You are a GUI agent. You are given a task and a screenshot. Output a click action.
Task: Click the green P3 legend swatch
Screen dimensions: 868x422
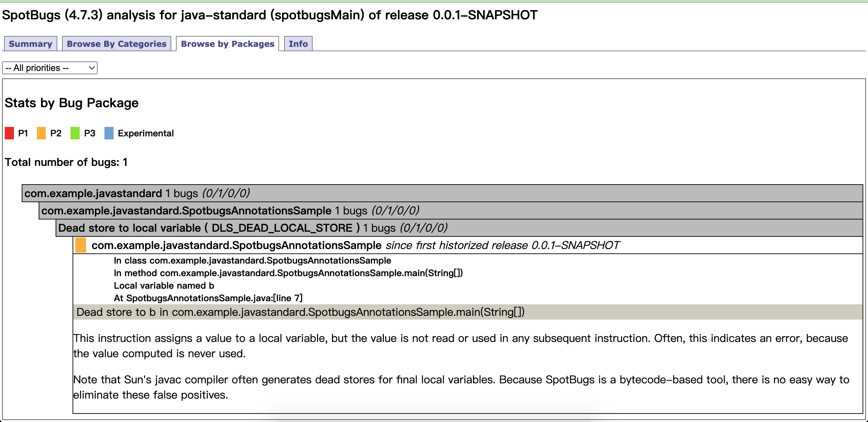click(x=75, y=133)
